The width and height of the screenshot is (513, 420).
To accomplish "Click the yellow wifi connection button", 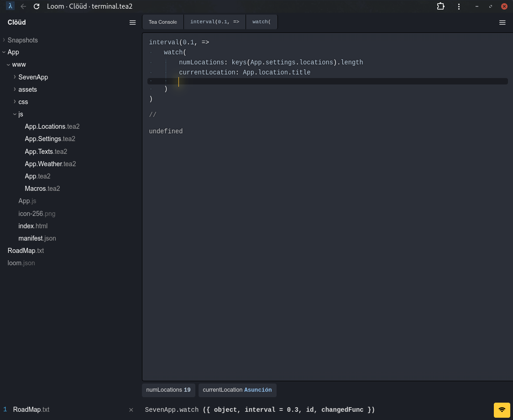I will 502,410.
